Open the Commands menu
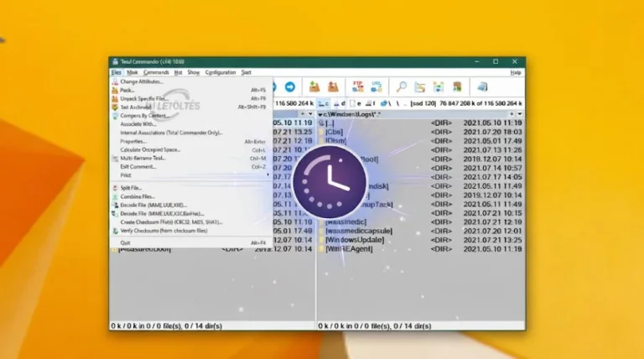The height and width of the screenshot is (359, 644). (156, 72)
